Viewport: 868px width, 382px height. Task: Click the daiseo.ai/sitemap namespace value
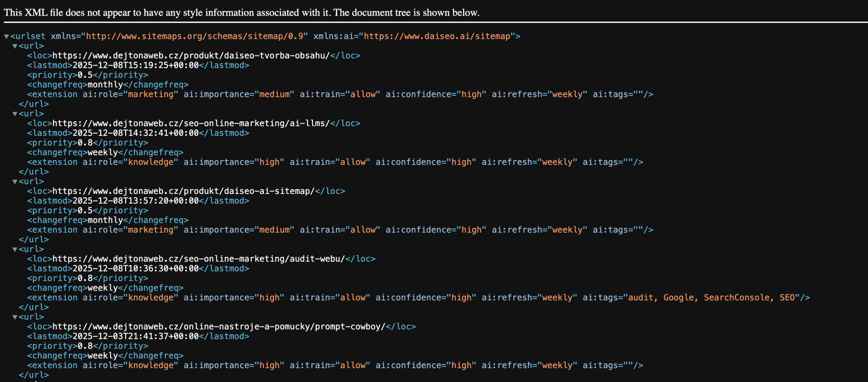437,36
